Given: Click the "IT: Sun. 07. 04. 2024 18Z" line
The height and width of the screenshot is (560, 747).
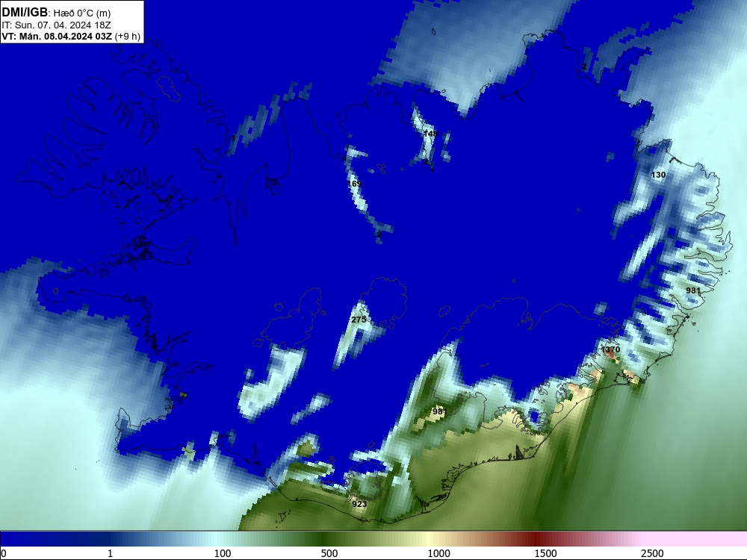Looking at the screenshot, I should tap(56, 25).
